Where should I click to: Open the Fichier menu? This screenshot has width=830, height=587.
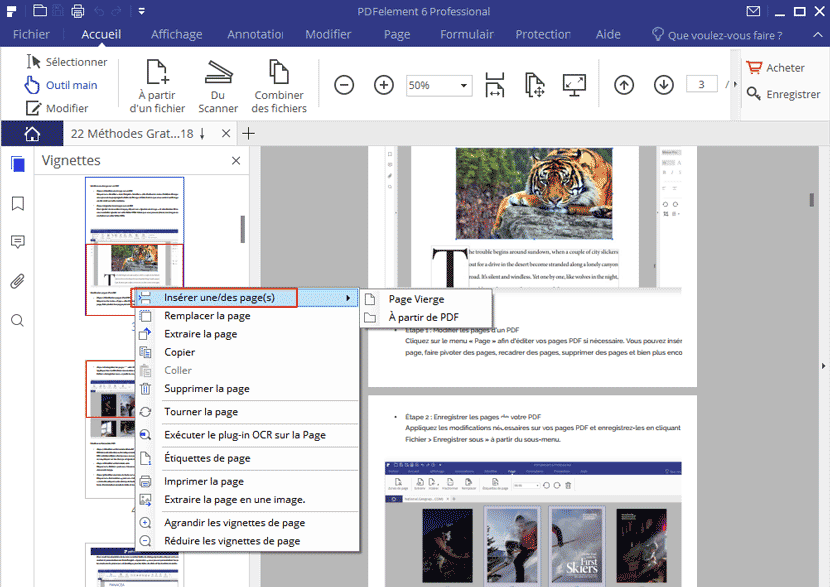[31, 34]
